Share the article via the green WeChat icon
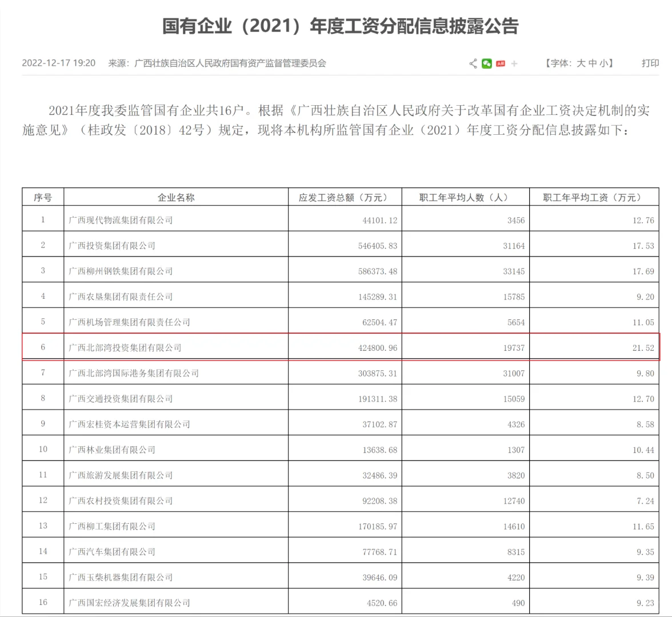The image size is (672, 617). (x=487, y=64)
